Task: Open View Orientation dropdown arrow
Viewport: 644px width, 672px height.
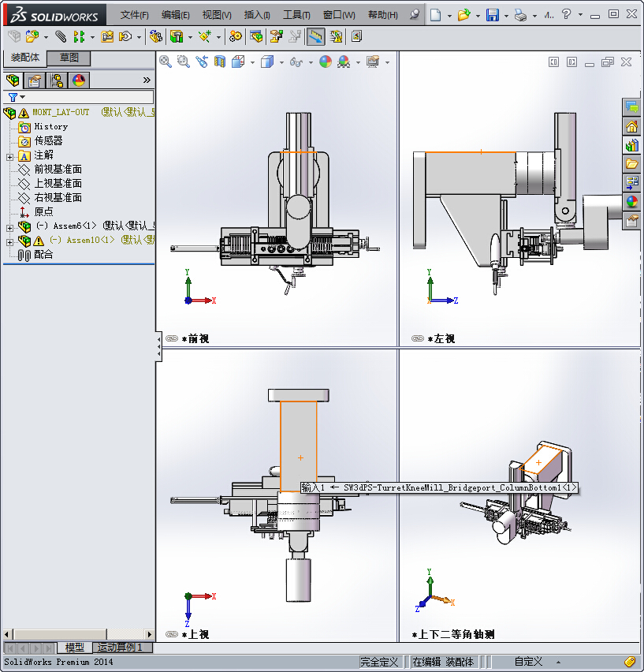Action: coord(252,62)
